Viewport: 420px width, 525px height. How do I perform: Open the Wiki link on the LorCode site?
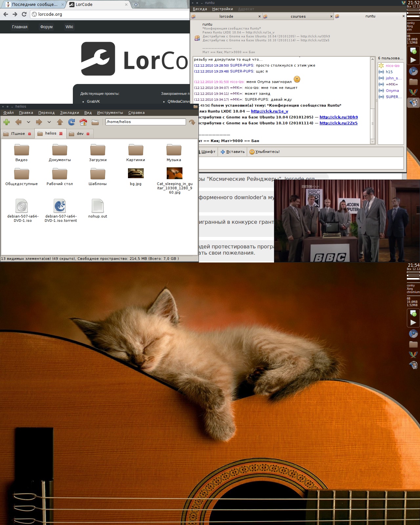(x=69, y=27)
